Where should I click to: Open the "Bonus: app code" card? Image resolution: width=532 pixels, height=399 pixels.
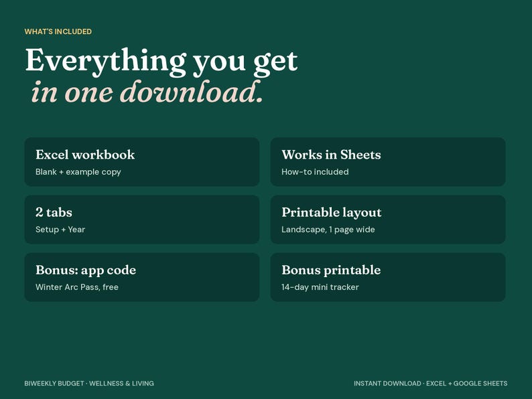point(142,277)
